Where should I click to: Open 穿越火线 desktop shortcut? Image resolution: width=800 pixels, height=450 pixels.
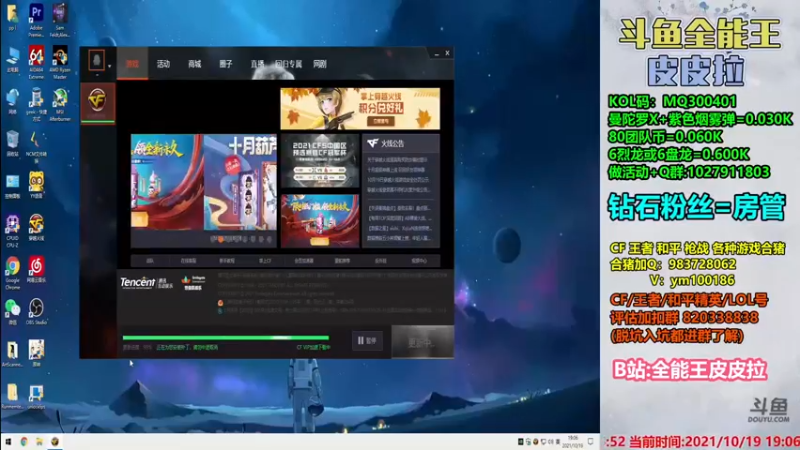36,228
